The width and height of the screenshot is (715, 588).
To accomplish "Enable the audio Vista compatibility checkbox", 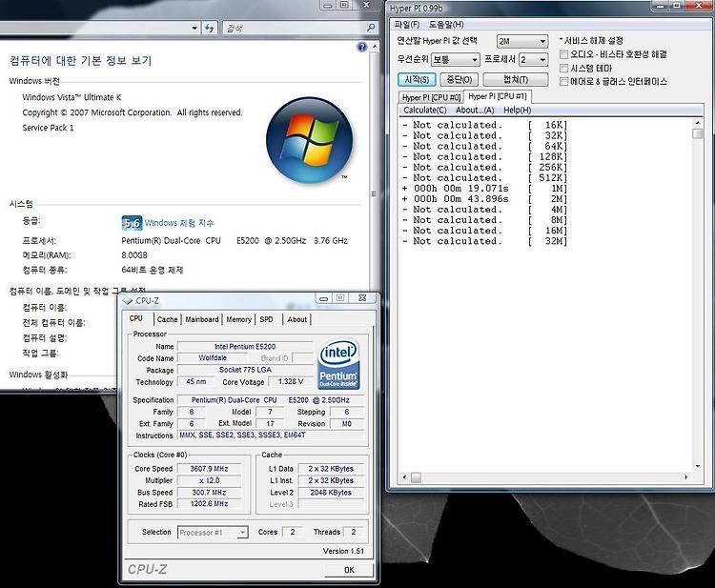I will (x=564, y=54).
